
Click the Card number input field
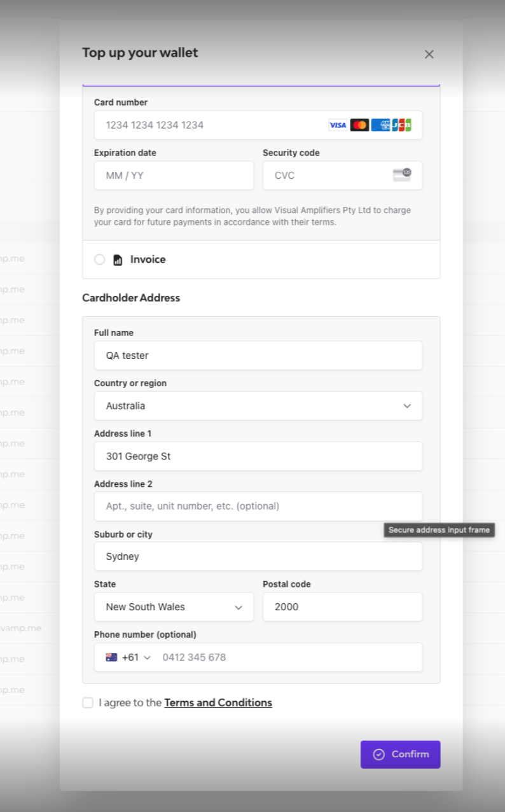[x=213, y=125]
